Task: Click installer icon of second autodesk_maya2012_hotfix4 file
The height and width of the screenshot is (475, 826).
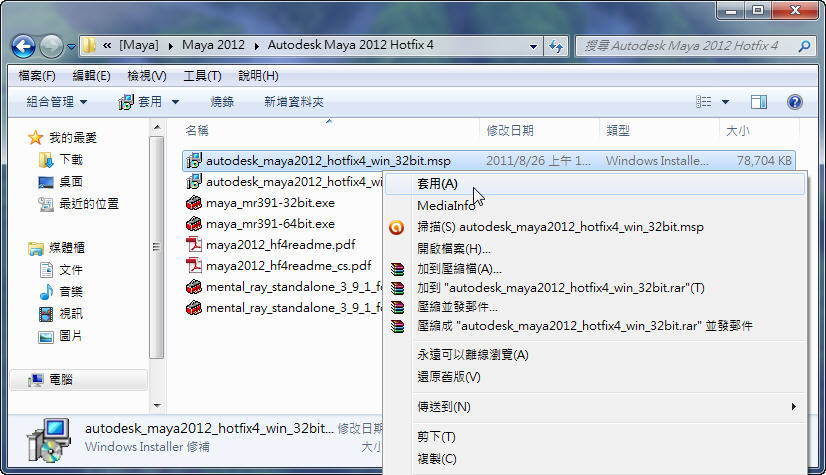Action: (x=194, y=182)
